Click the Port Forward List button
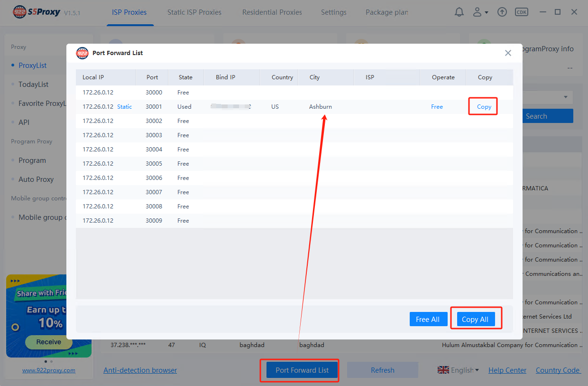 302,370
